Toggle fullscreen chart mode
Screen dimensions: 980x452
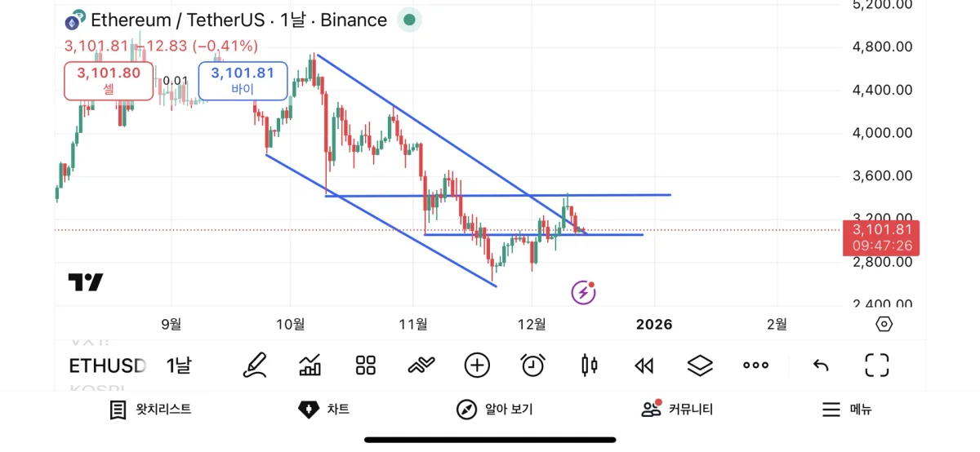click(876, 365)
